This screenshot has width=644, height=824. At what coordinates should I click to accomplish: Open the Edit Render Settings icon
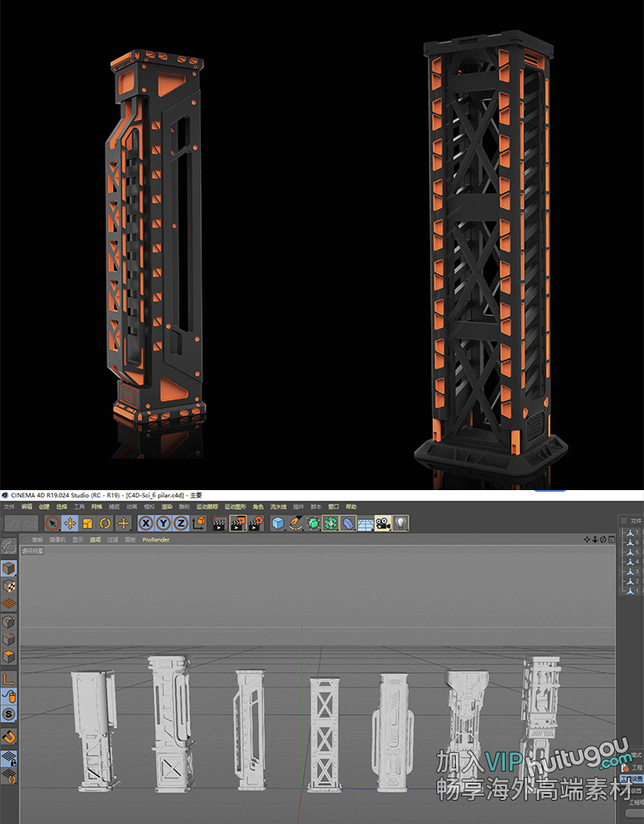coord(255,523)
